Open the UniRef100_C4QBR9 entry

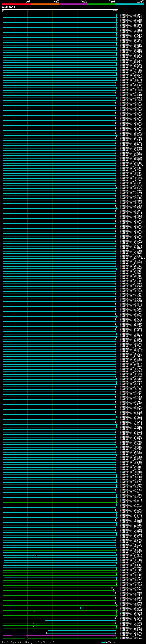pos(131,339)
